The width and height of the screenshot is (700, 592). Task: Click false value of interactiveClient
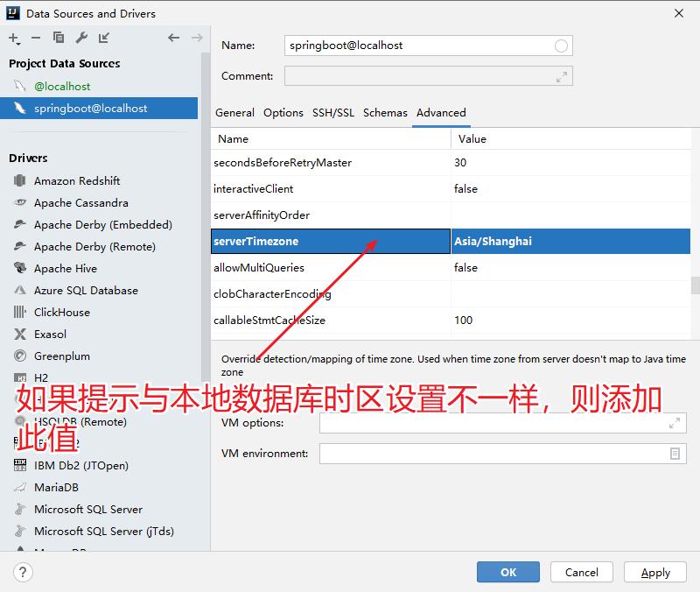(x=571, y=189)
